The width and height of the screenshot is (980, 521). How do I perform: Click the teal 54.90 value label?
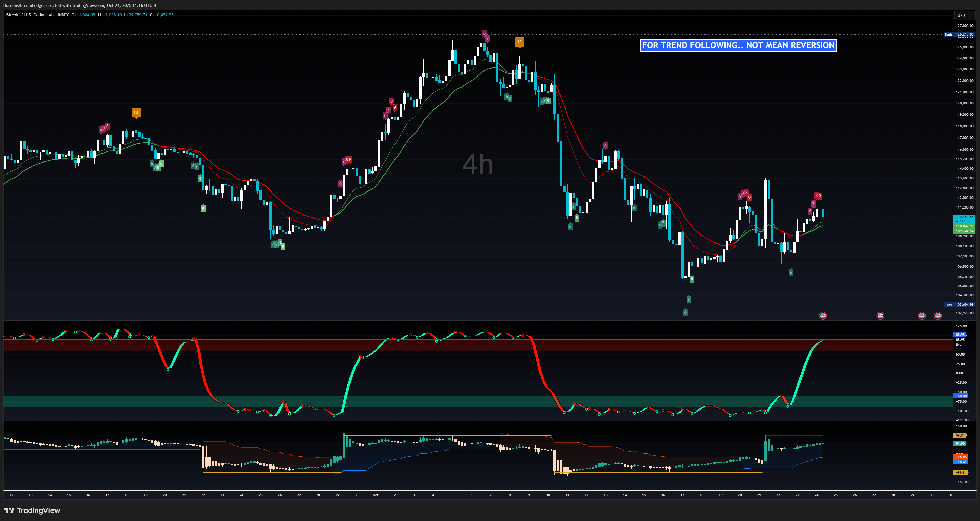click(960, 444)
